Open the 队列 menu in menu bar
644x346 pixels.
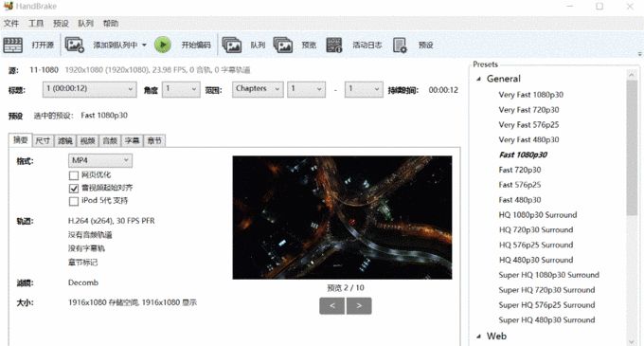[x=85, y=24]
